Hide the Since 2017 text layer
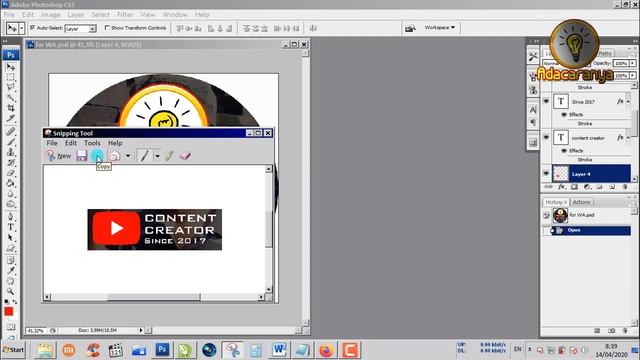This screenshot has height=360, width=640. point(546,101)
